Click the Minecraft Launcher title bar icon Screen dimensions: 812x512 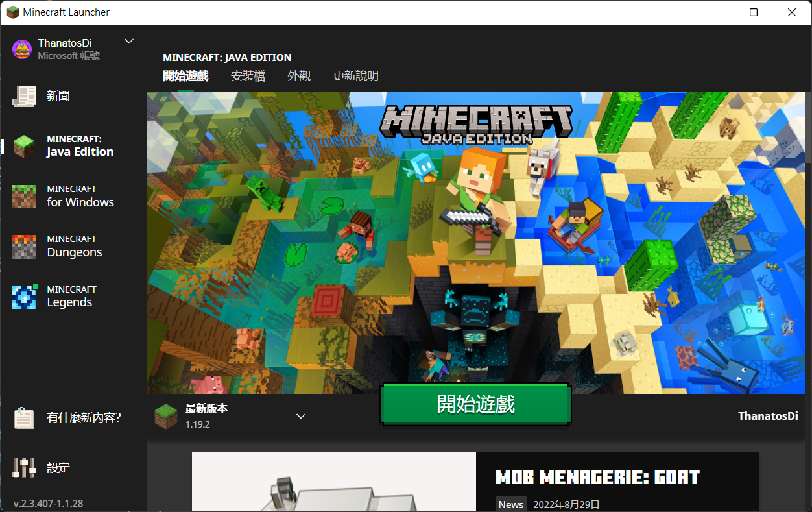[12, 12]
